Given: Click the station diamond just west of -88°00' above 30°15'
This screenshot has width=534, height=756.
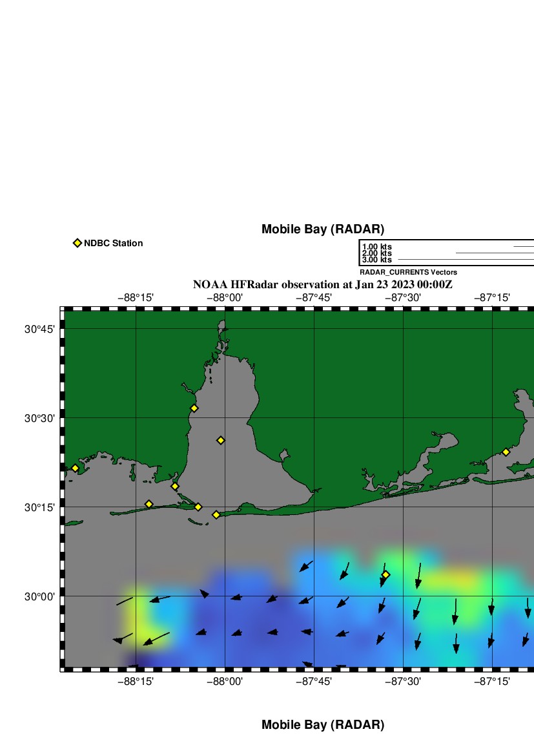Looking at the screenshot, I should pyautogui.click(x=198, y=507).
